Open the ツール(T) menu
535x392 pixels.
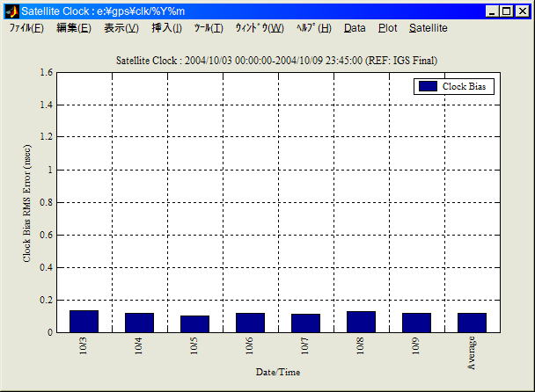pos(209,28)
